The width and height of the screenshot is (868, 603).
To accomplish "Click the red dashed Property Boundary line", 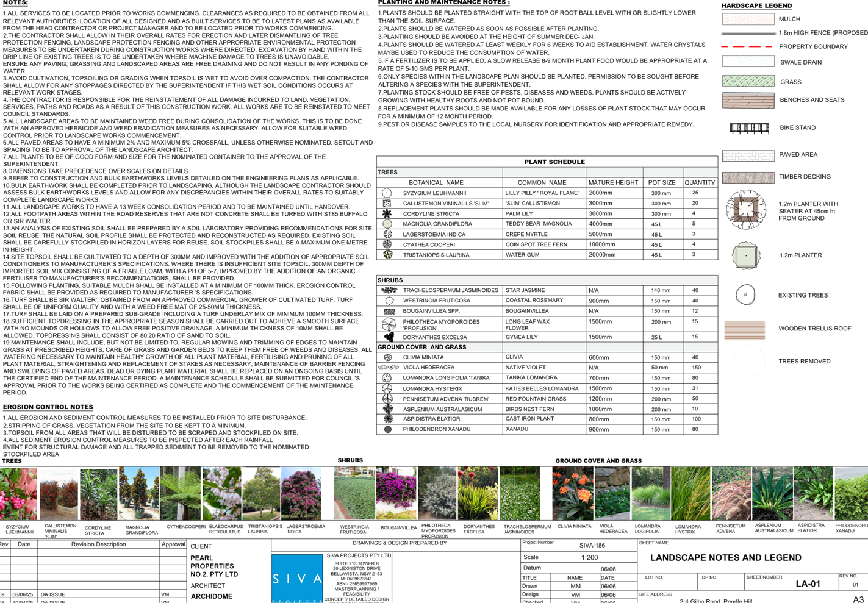I will (x=748, y=46).
